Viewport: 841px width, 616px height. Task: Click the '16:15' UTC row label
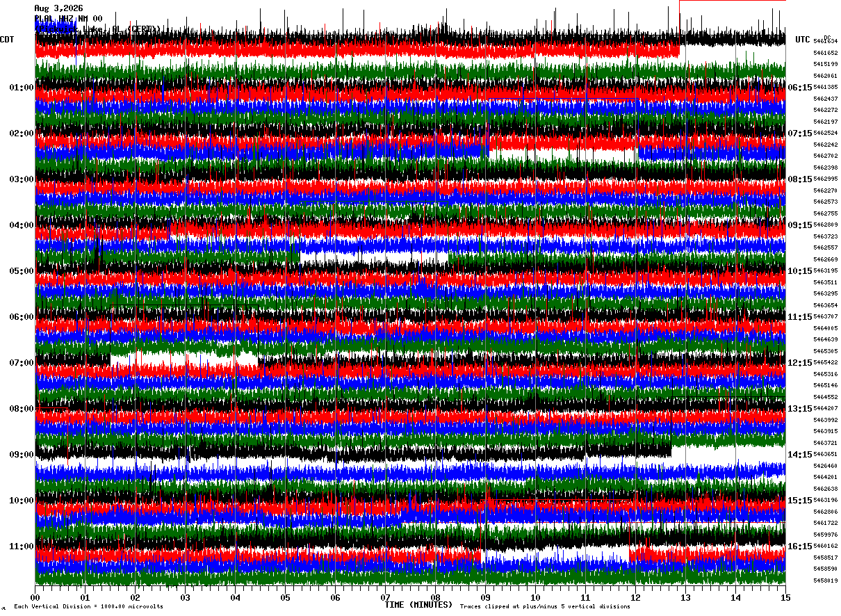(x=800, y=546)
